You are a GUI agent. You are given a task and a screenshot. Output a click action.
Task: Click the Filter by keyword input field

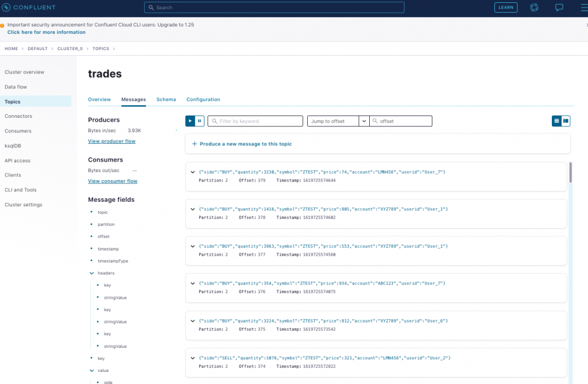[x=255, y=121]
